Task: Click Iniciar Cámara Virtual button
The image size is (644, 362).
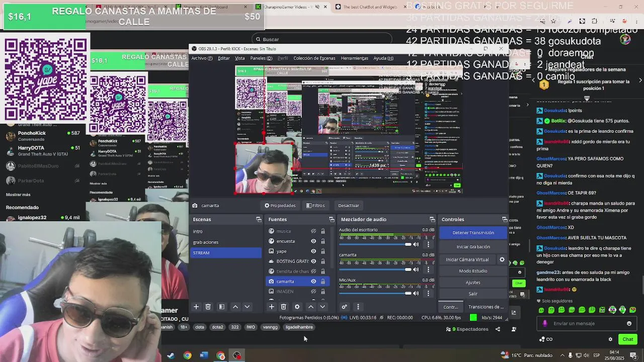Action: [x=467, y=259]
